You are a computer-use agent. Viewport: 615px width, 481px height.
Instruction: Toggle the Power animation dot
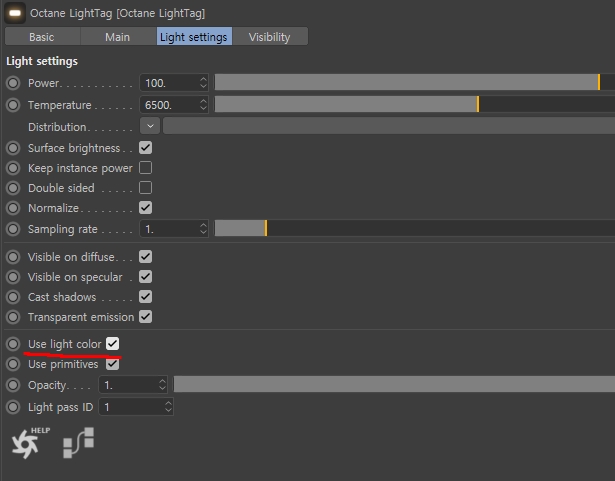(13, 83)
